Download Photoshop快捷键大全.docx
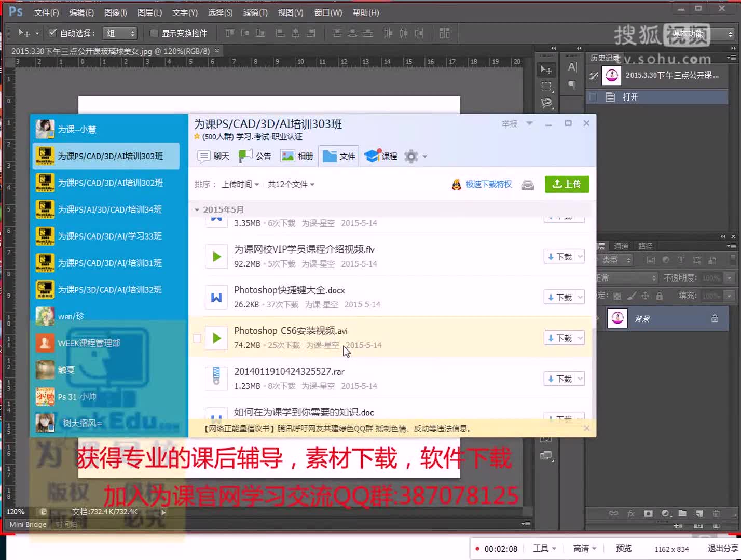Image resolution: width=741 pixels, height=560 pixels. click(559, 298)
